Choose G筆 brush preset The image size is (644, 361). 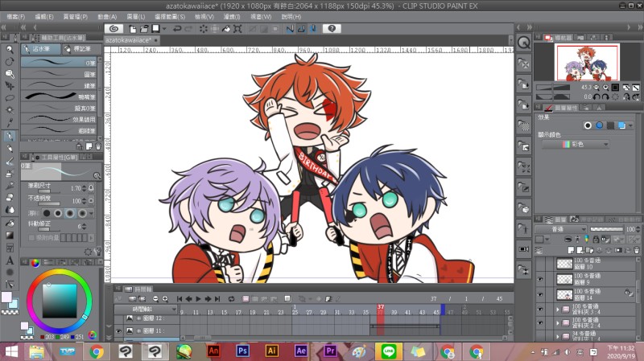(59, 63)
